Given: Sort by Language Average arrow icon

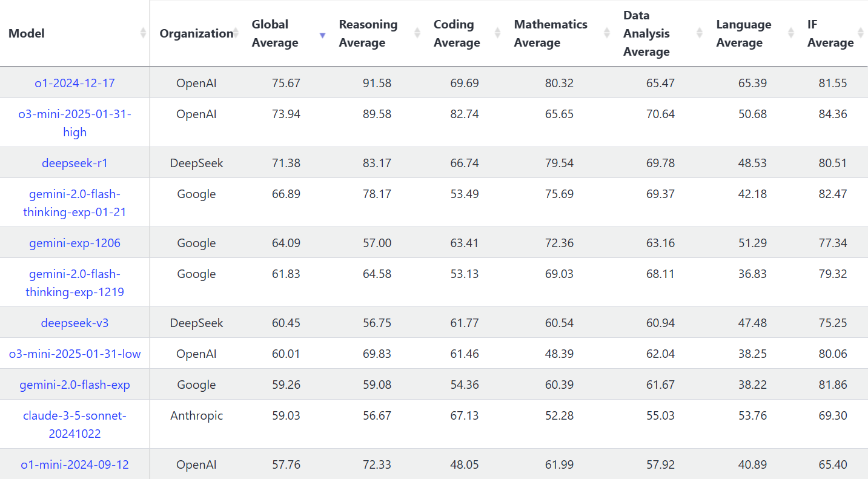Looking at the screenshot, I should point(791,33).
